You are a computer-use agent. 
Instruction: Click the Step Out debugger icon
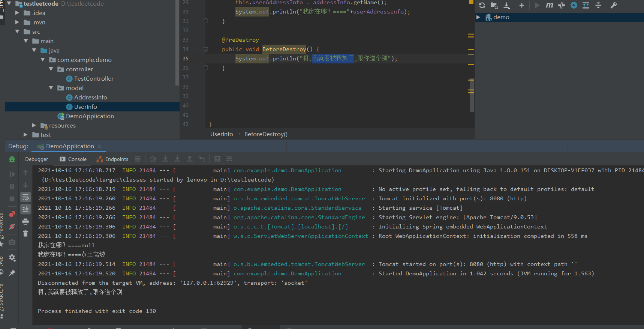pos(190,159)
